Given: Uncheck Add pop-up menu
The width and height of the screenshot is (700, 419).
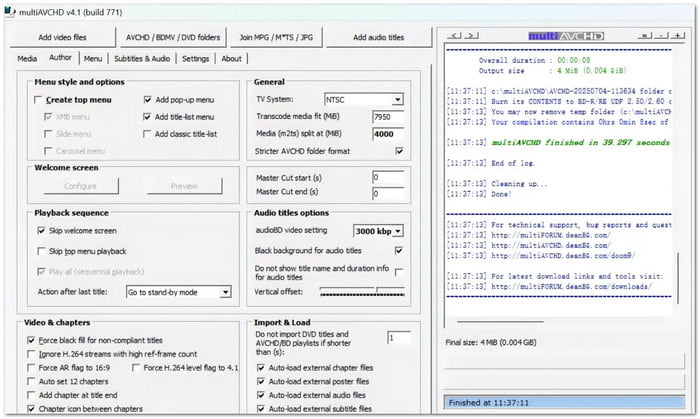Looking at the screenshot, I should point(147,100).
